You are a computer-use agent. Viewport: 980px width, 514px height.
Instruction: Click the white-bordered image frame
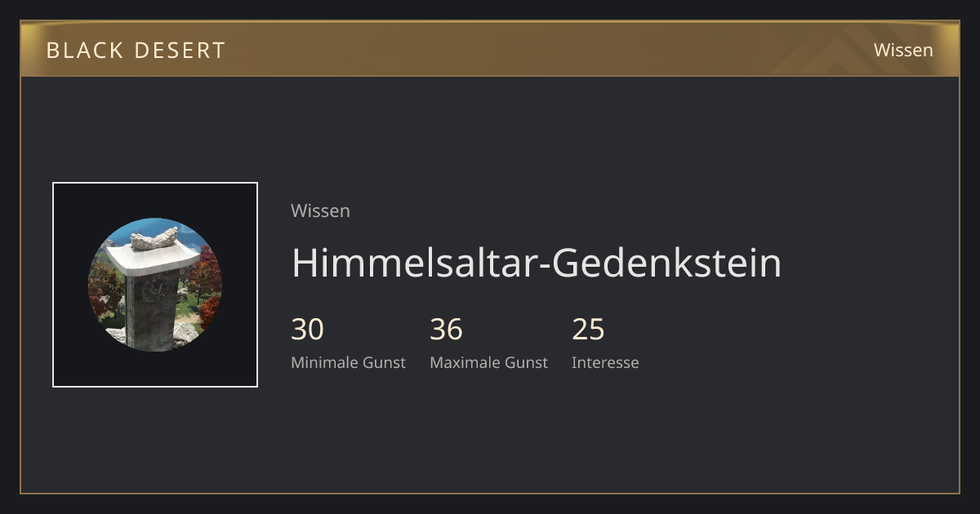click(x=155, y=285)
